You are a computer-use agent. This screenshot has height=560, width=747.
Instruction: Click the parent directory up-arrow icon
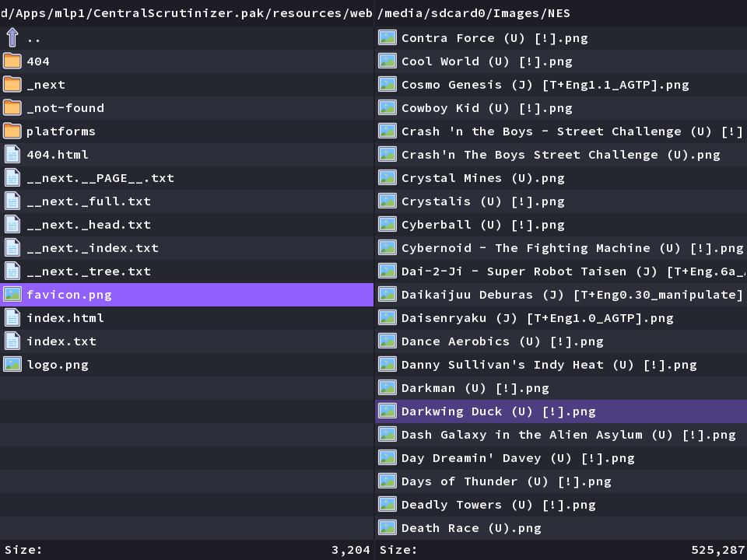pyautogui.click(x=12, y=37)
